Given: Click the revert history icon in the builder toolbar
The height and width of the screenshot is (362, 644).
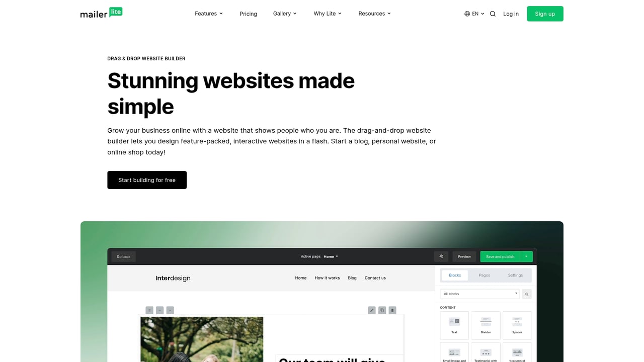Looking at the screenshot, I should pos(441,256).
